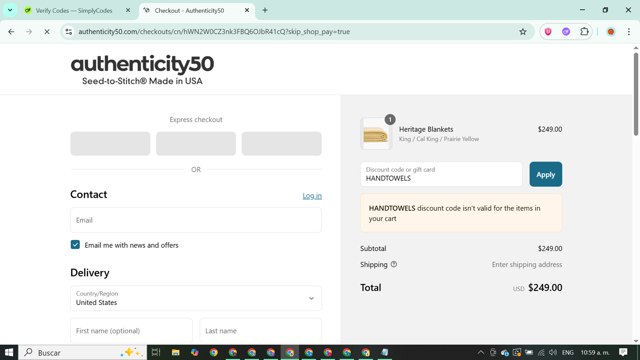Click the Buscar taskbar search box
The width and height of the screenshot is (640, 360).
pyautogui.click(x=83, y=352)
